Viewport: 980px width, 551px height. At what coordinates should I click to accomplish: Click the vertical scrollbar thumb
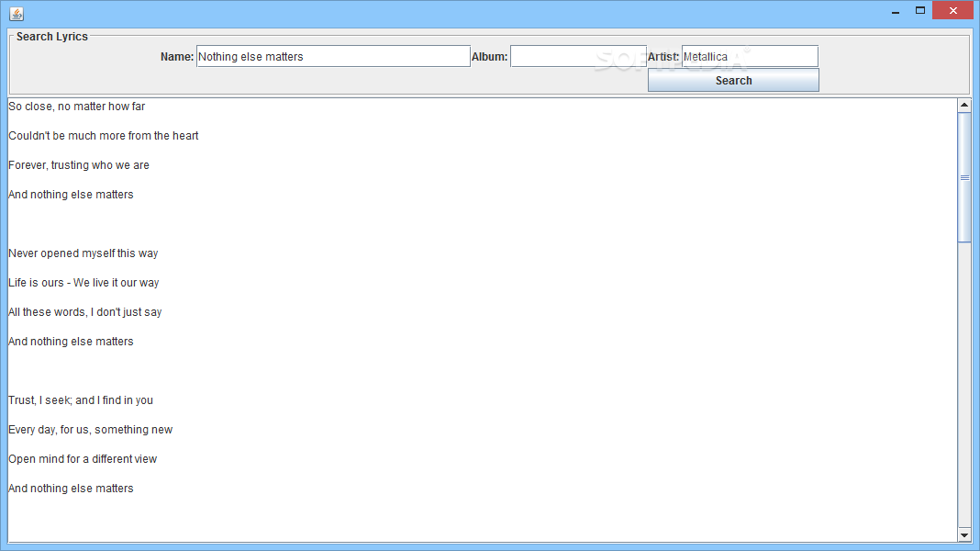[963, 177]
